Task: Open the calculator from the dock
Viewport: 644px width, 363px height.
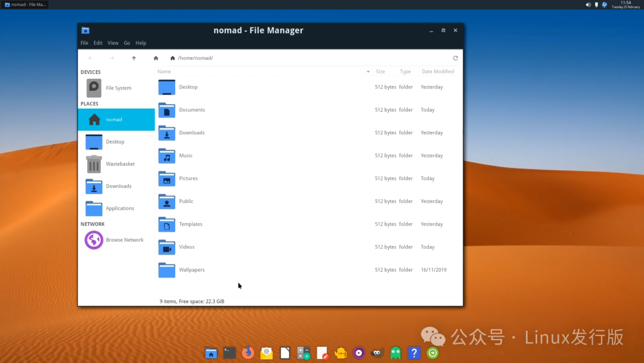Action: coord(304,353)
